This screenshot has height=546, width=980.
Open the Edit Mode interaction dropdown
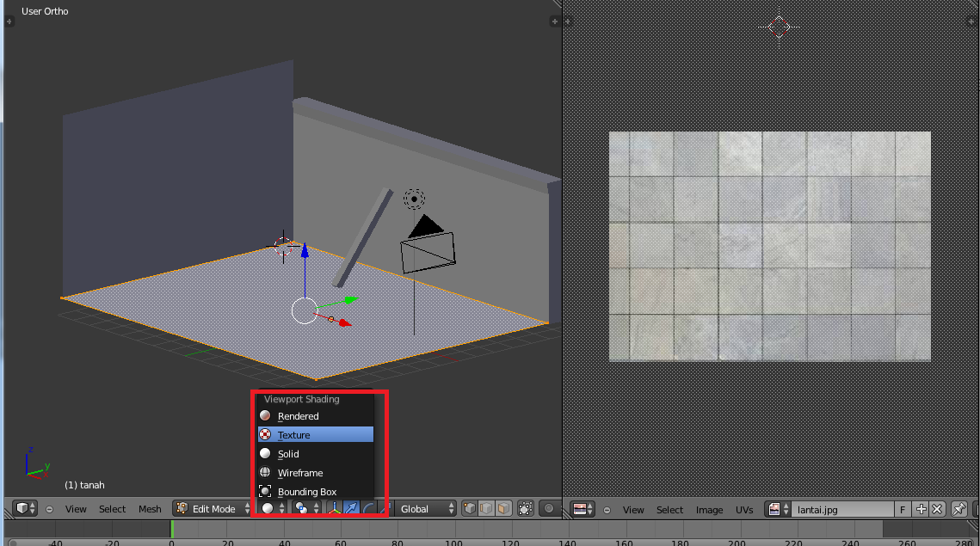pos(213,508)
